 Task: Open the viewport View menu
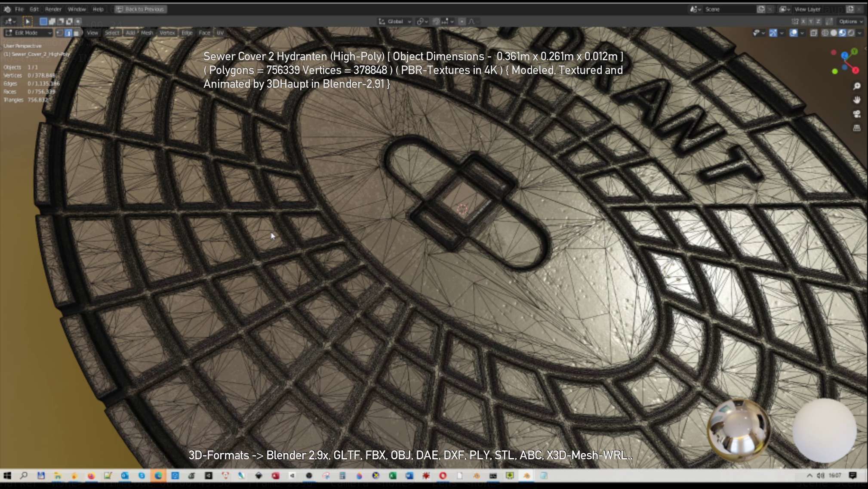(92, 33)
